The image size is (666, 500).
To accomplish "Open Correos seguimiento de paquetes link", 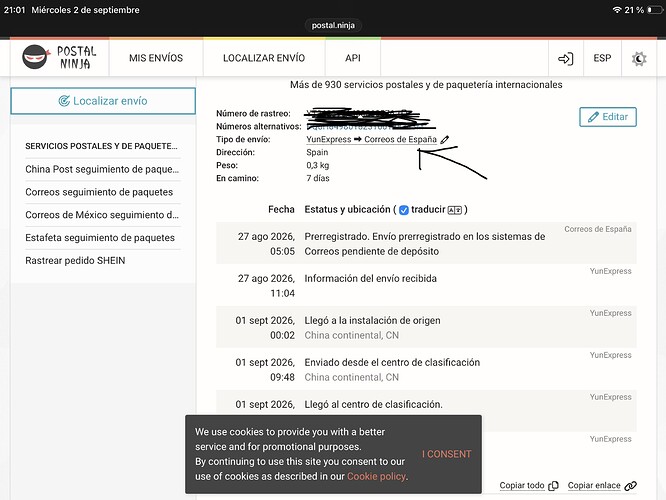I will pyautogui.click(x=99, y=192).
